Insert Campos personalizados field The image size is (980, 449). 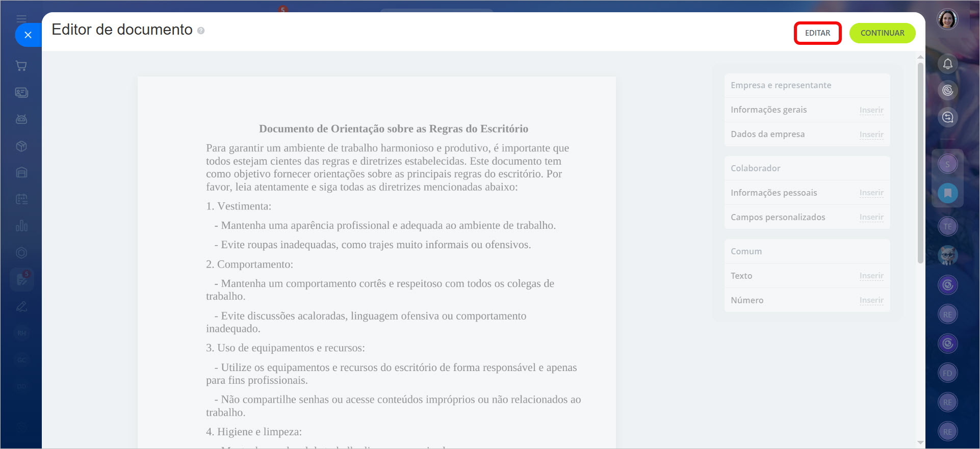pos(871,217)
